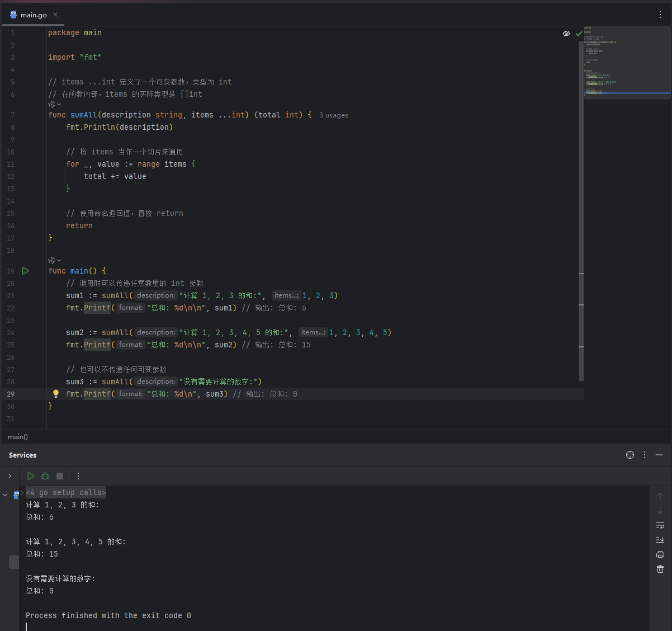This screenshot has height=631, width=672.
Task: Click the console down arrow icon
Action: click(x=660, y=511)
